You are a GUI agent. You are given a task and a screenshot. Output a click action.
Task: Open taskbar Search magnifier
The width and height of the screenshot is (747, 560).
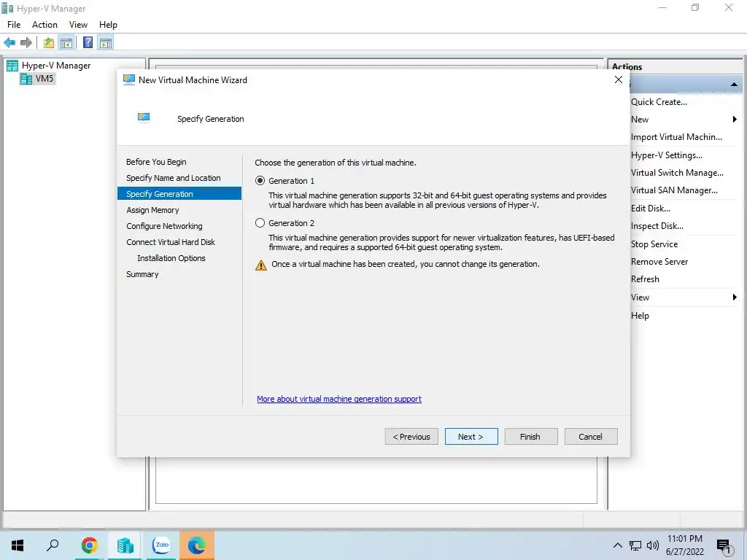(53, 545)
